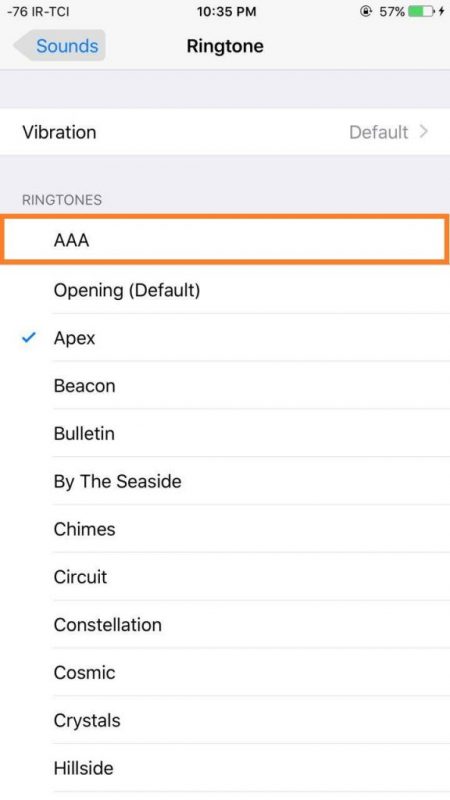
Task: Choose By The Seaside ringtone
Action: coord(225,481)
